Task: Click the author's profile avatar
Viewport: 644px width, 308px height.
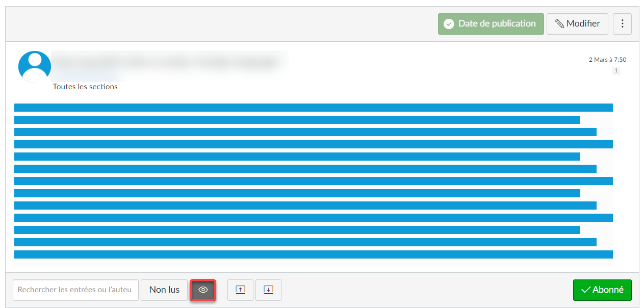Action: (x=35, y=67)
